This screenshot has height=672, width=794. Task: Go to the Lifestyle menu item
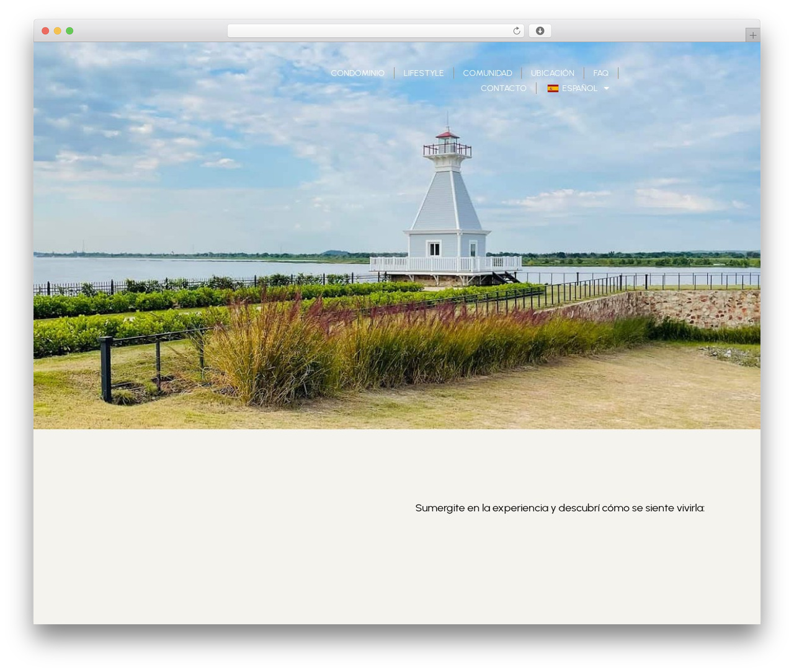click(424, 73)
